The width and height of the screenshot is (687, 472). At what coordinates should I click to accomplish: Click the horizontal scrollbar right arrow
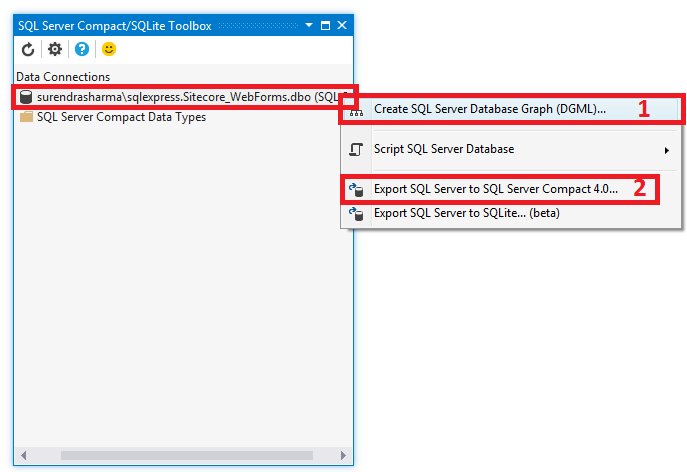click(343, 455)
